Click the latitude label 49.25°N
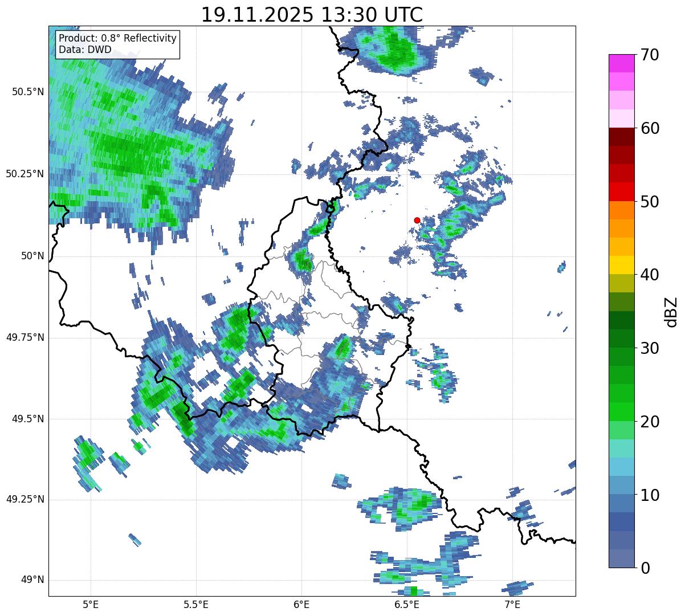Viewport: 685px width, 616px height. [x=25, y=500]
